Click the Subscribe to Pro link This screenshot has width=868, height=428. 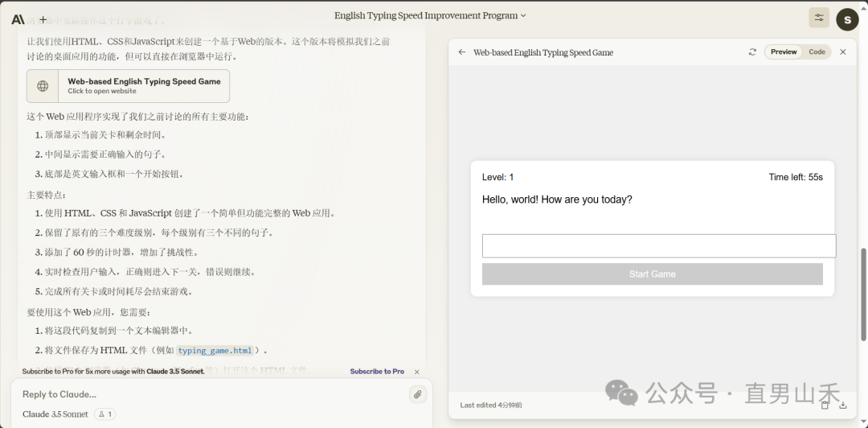[377, 372]
